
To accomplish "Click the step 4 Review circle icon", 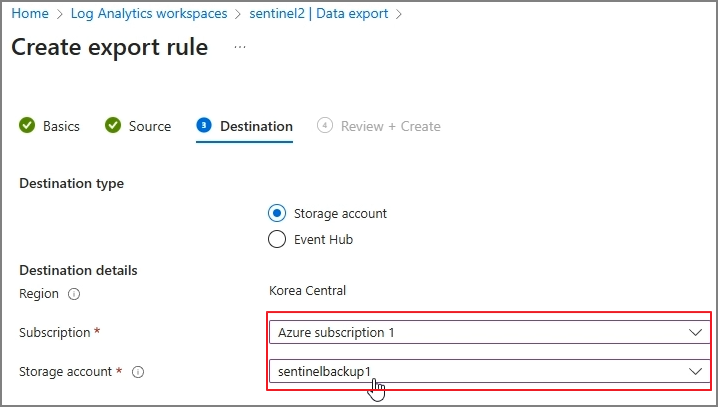I will point(325,125).
